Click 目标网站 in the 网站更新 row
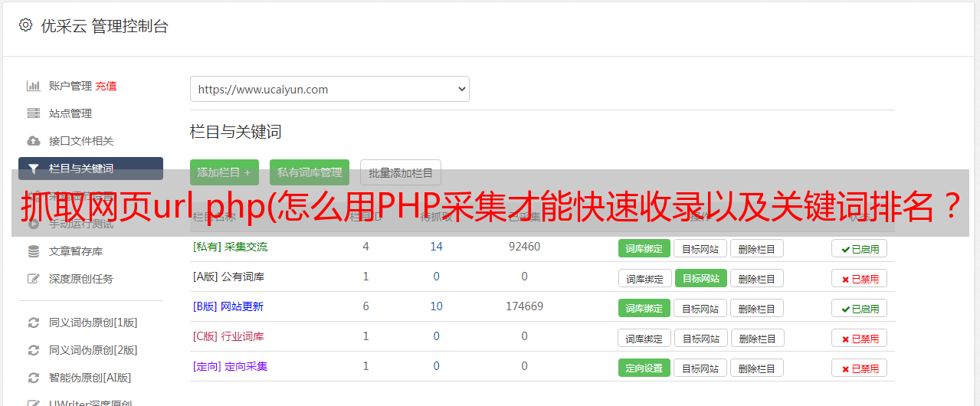Image resolution: width=980 pixels, height=406 pixels. coord(700,308)
